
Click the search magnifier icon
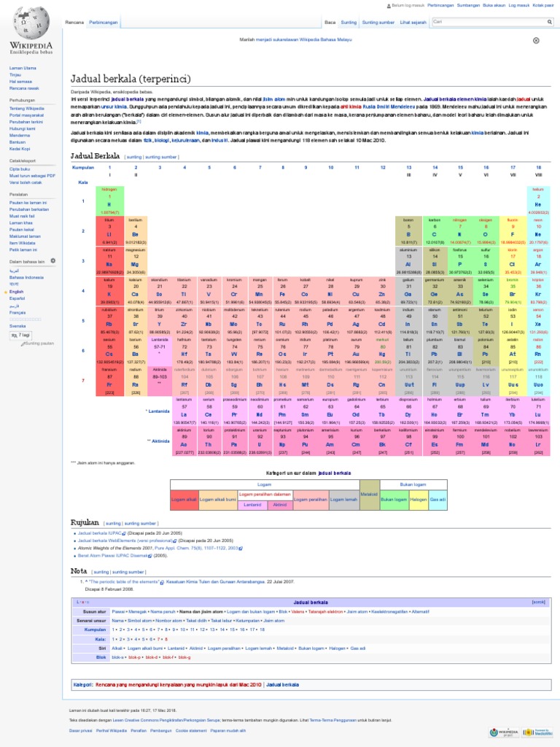[549, 22]
